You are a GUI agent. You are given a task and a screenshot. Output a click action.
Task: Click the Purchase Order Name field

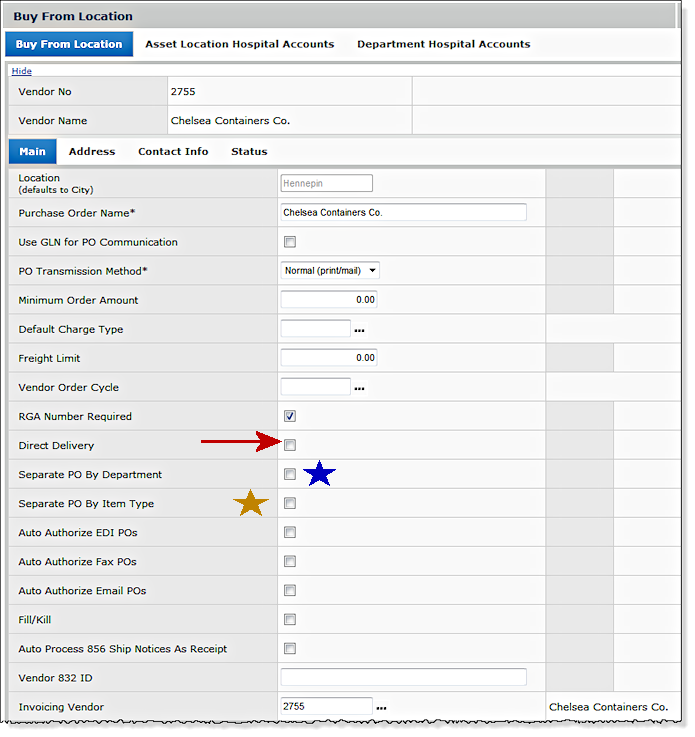403,212
